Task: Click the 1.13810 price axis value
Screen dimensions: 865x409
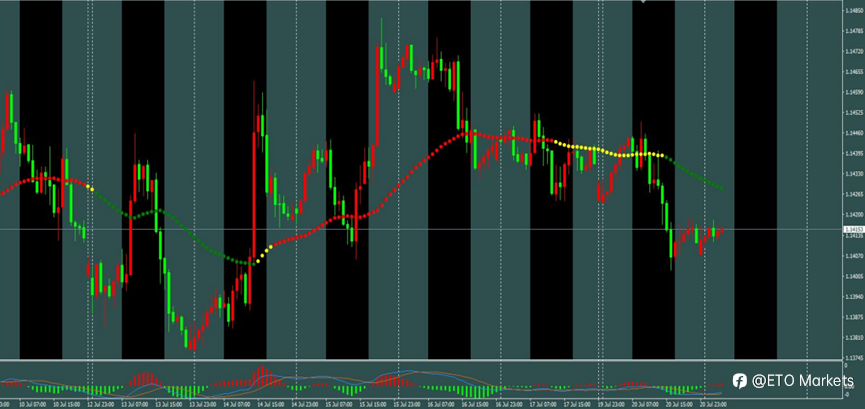Action: [x=855, y=337]
